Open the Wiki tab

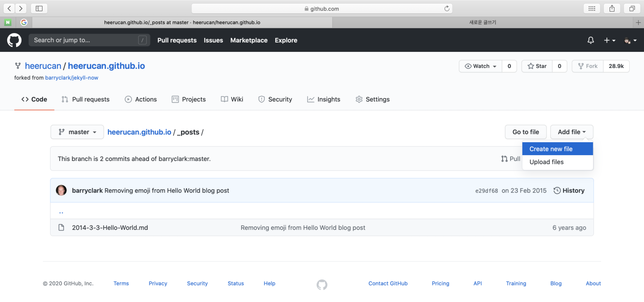coord(232,99)
